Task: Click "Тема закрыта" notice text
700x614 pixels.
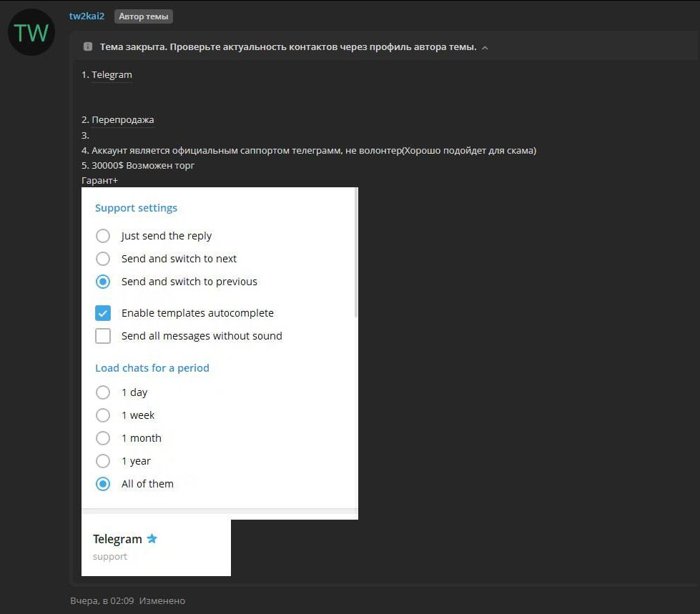Action: click(x=288, y=47)
